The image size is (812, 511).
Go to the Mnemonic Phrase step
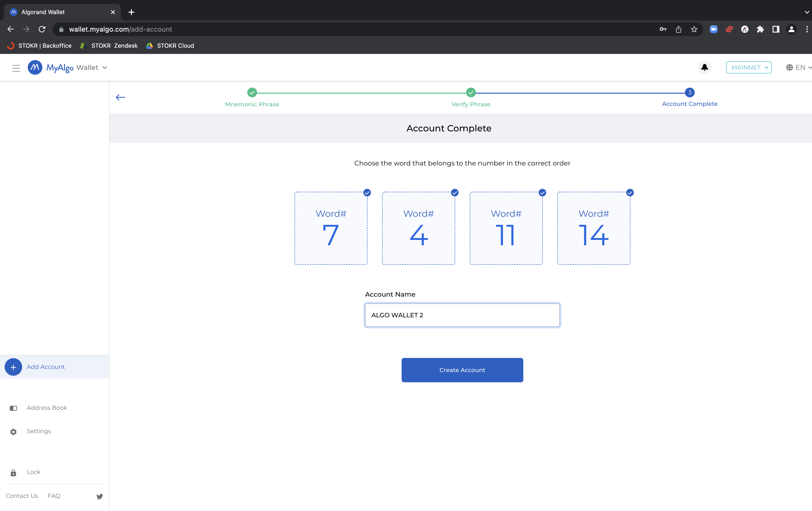(x=252, y=97)
